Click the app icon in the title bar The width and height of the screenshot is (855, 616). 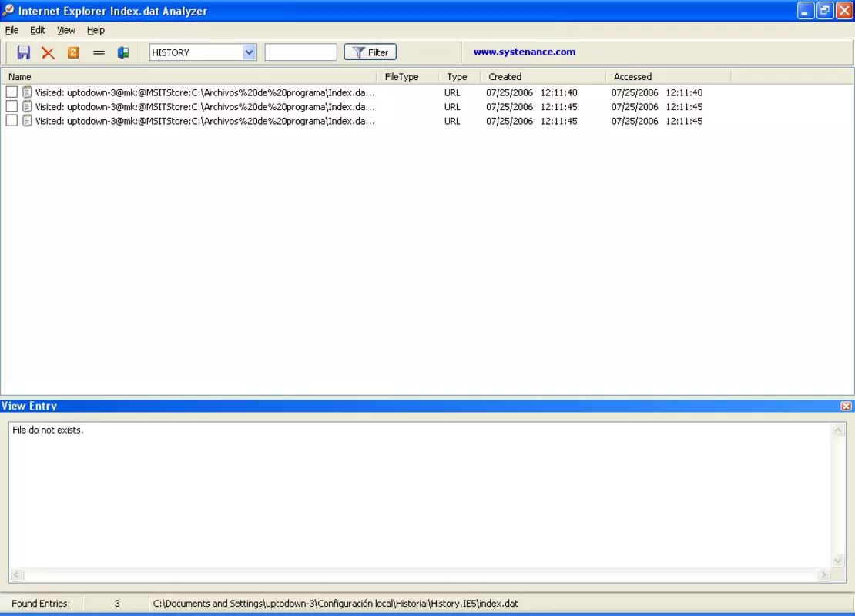[8, 10]
